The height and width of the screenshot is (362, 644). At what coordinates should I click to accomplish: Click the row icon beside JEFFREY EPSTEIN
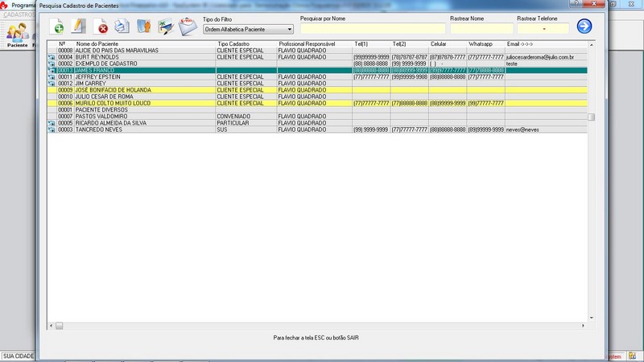(52, 76)
